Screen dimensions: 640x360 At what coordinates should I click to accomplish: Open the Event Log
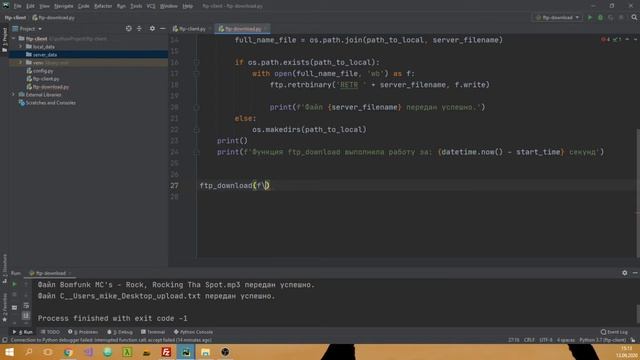pos(614,332)
